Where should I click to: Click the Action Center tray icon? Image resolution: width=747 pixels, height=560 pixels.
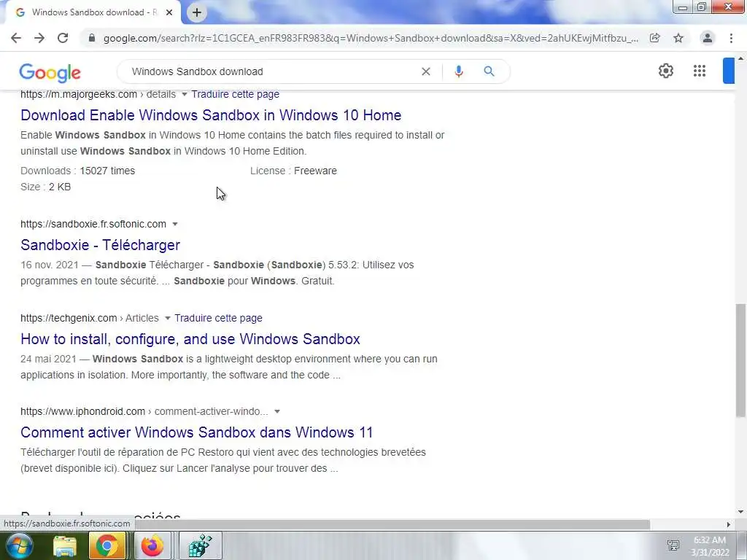pyautogui.click(x=673, y=545)
